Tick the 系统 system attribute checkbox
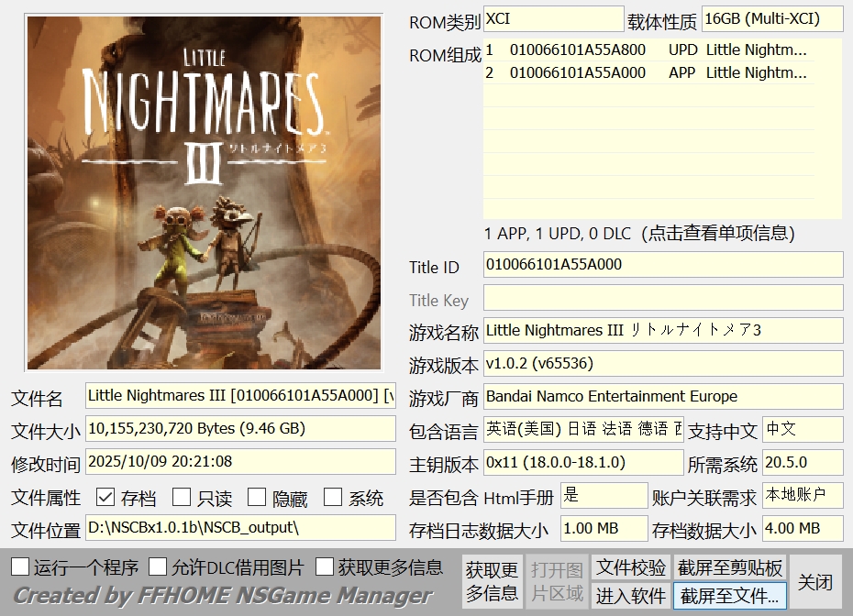The height and width of the screenshot is (616, 853). coord(333,498)
